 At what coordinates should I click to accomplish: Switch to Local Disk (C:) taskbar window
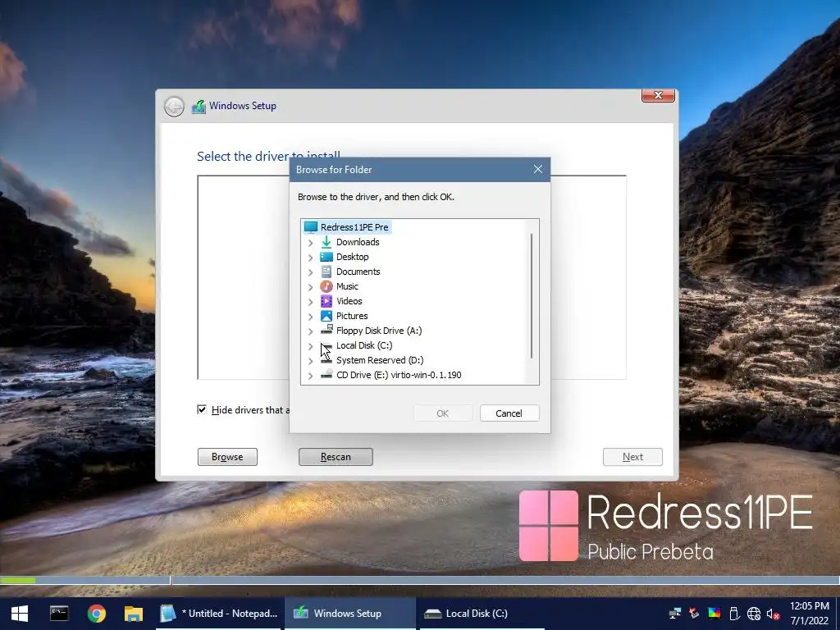pos(482,614)
